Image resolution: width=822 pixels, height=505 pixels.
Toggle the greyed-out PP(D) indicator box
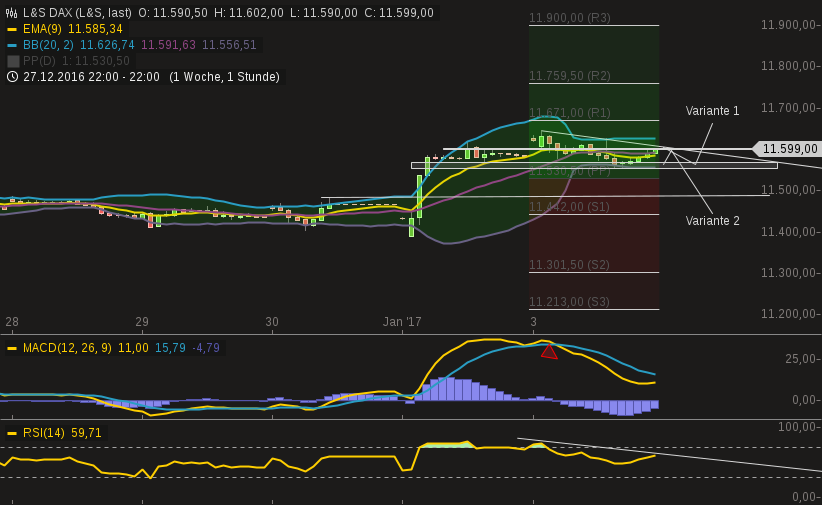tap(13, 61)
